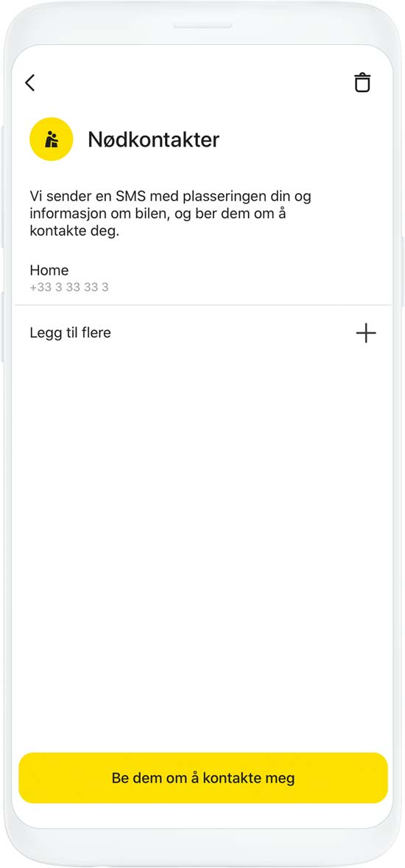Open the Home emergency contact entry

coord(203,279)
